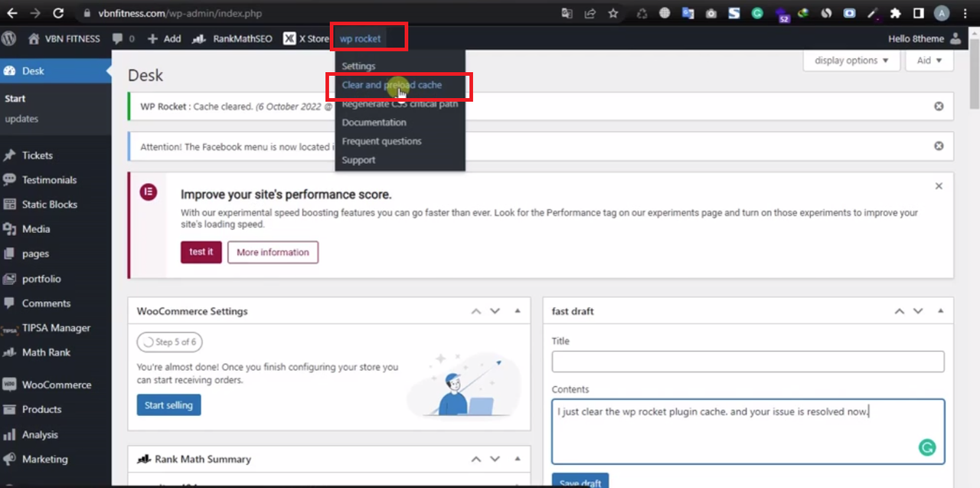Go back using browser back arrow
980x488 pixels.
pos(12,13)
